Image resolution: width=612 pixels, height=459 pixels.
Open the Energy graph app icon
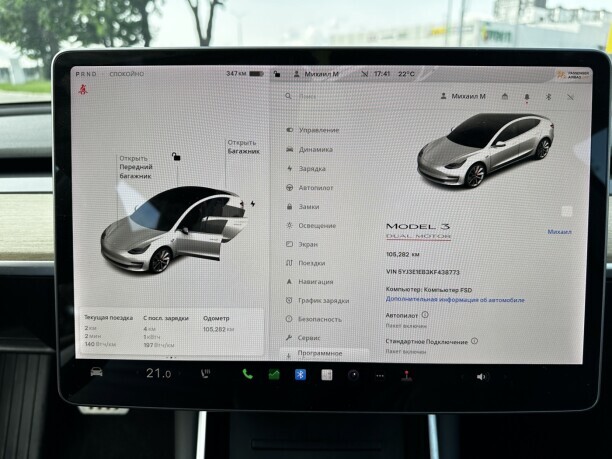[x=274, y=375]
